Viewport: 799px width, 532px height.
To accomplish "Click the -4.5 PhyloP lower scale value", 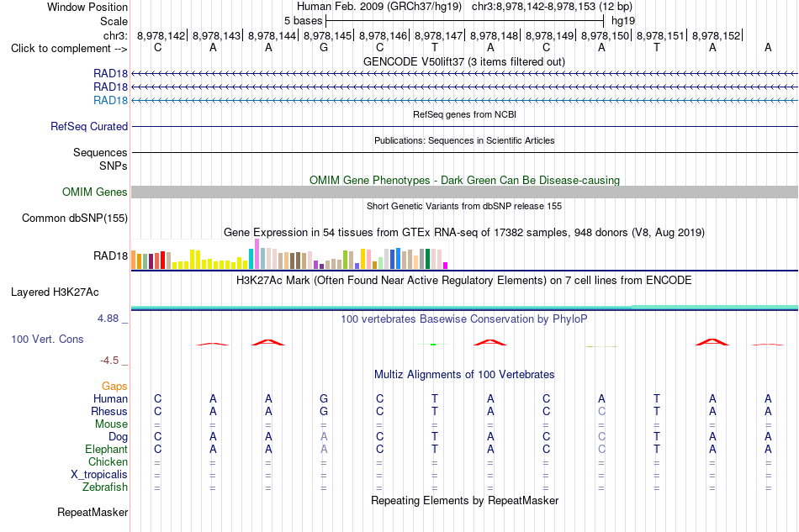I will pyautogui.click(x=109, y=361).
